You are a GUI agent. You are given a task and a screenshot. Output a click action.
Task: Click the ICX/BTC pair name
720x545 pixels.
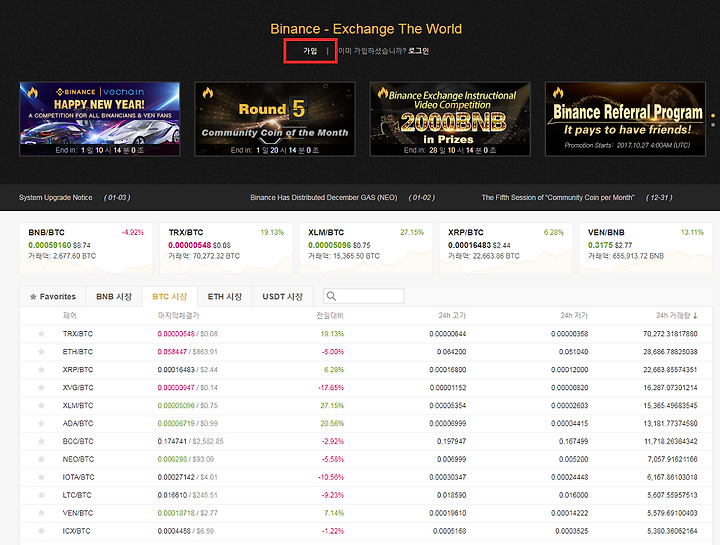[x=76, y=531]
